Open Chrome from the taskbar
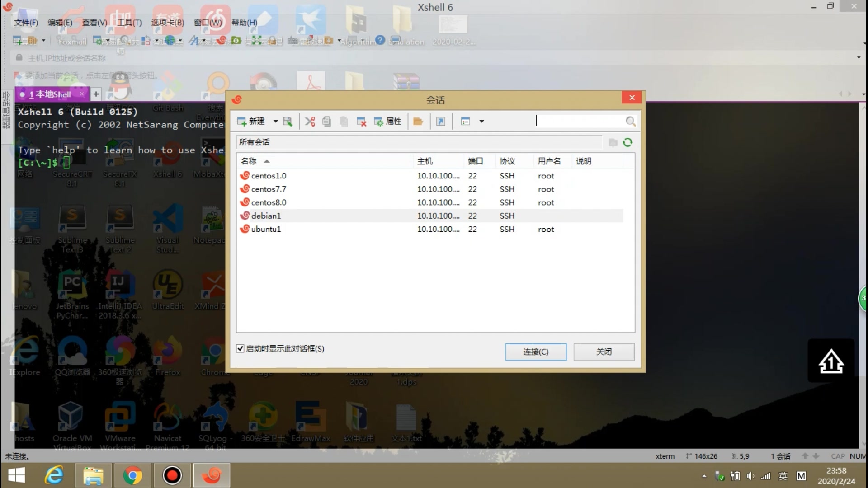This screenshot has height=488, width=868. [x=132, y=475]
